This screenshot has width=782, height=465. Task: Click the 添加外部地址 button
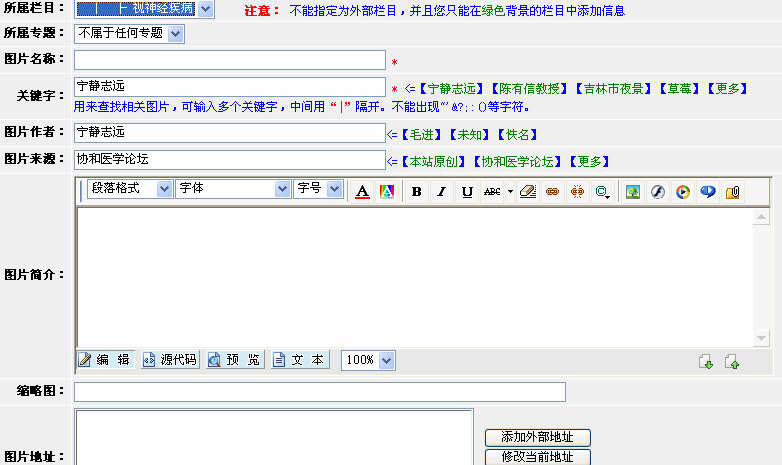tap(537, 437)
